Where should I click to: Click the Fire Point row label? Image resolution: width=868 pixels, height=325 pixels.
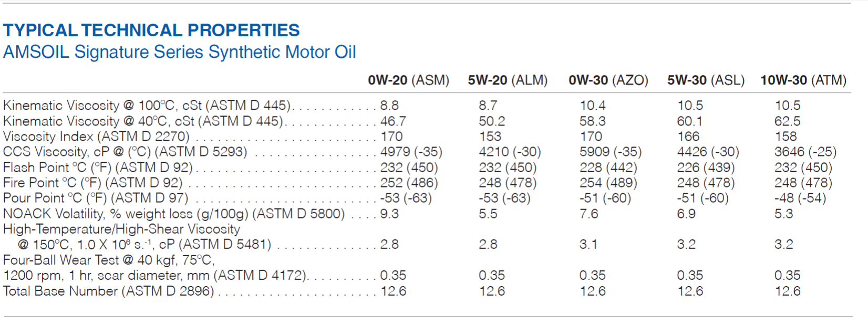(x=93, y=183)
